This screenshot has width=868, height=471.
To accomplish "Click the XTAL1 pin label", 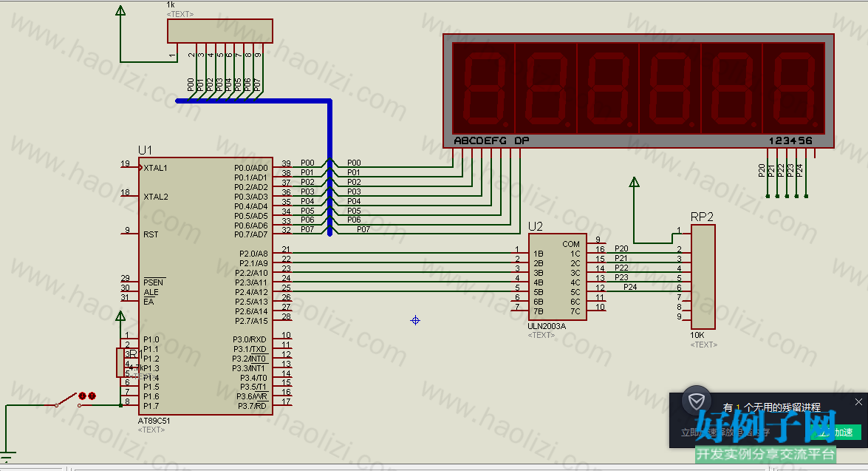I will pos(155,168).
